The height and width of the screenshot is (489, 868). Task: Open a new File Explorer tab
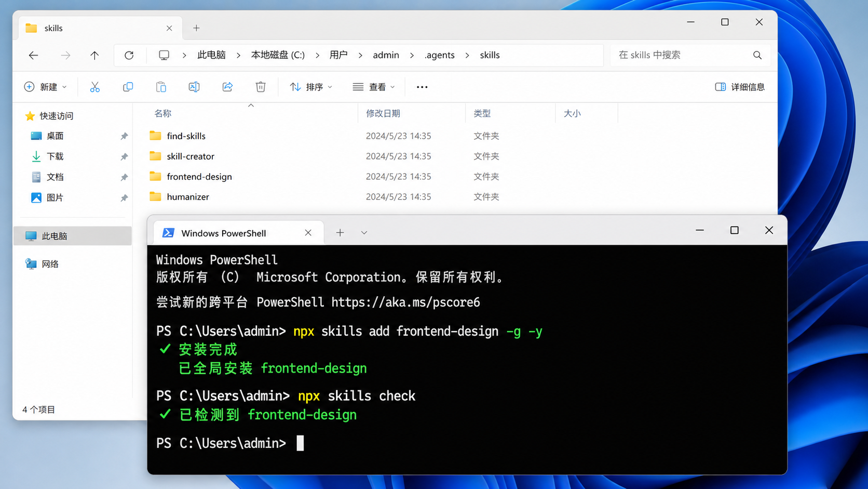196,28
